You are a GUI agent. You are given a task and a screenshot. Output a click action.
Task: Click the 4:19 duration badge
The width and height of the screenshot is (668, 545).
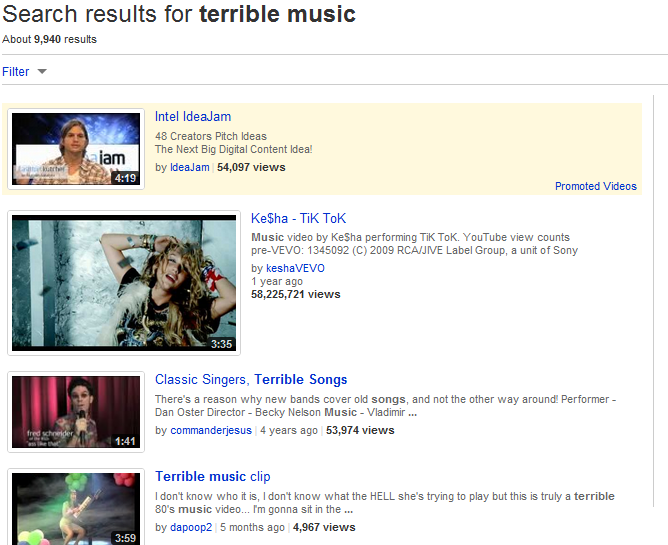pyautogui.click(x=125, y=178)
